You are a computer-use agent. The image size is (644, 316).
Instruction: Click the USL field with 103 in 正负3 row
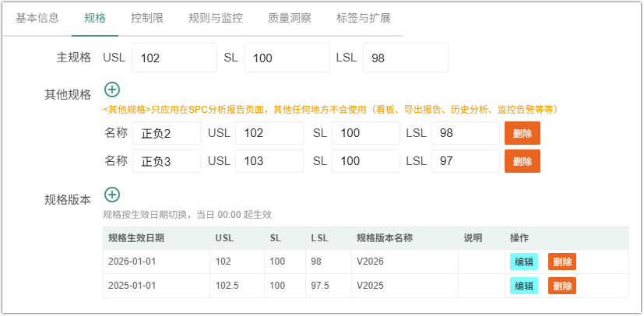[269, 161]
